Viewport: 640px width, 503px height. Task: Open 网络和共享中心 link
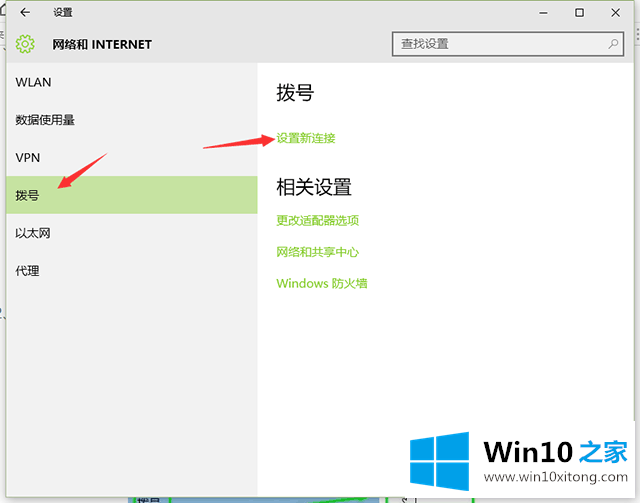[318, 252]
